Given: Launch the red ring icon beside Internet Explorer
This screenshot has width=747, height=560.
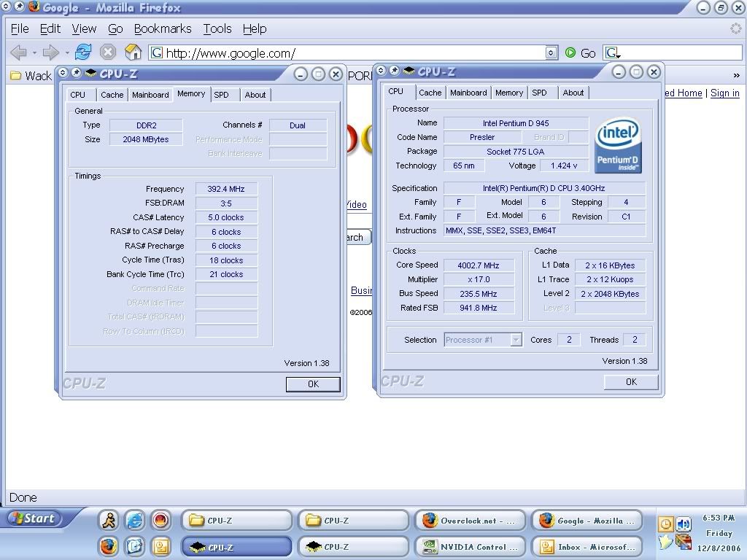Looking at the screenshot, I should click(x=161, y=520).
